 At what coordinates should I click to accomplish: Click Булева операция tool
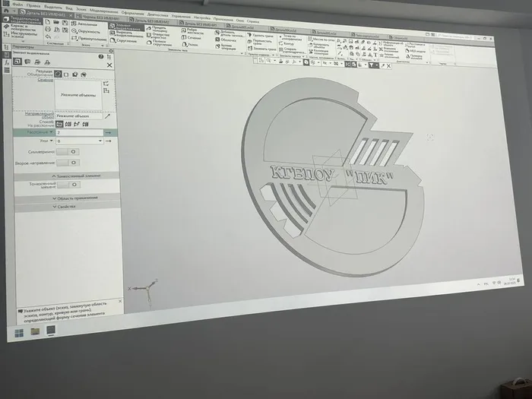point(226,47)
